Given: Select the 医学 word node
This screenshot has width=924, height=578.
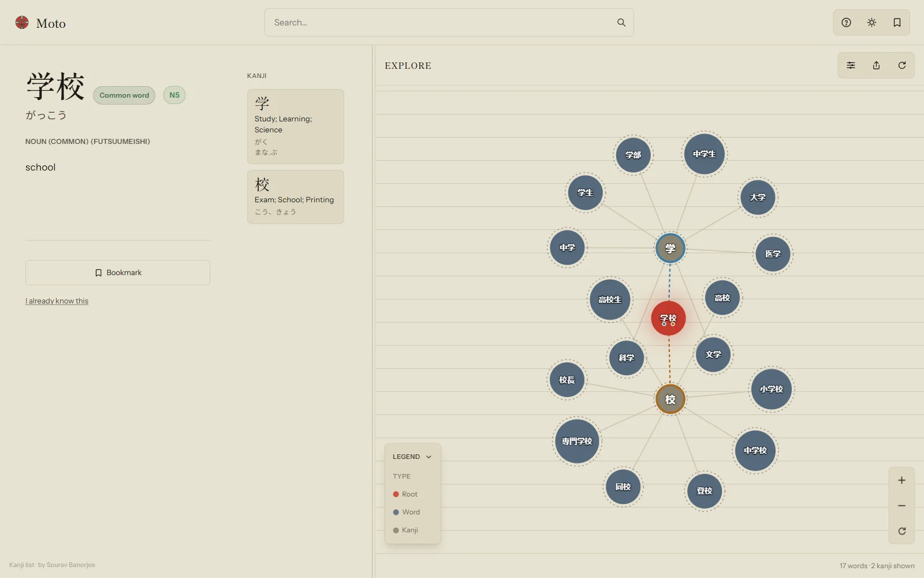Looking at the screenshot, I should (x=773, y=254).
